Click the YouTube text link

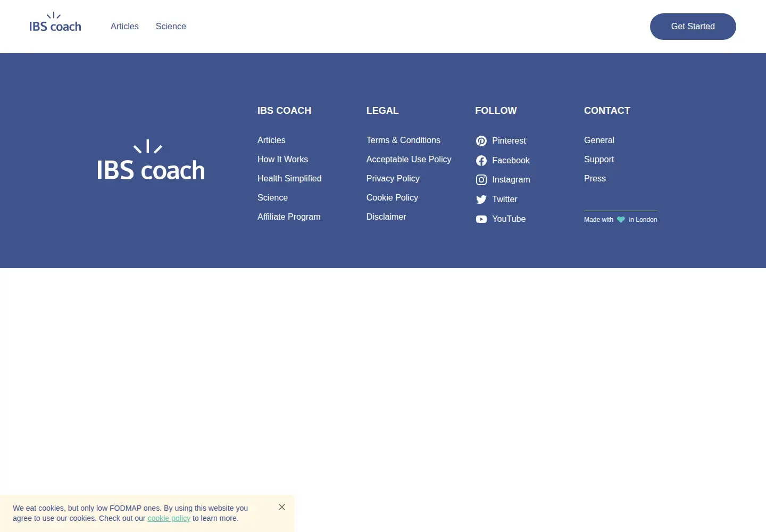click(509, 219)
